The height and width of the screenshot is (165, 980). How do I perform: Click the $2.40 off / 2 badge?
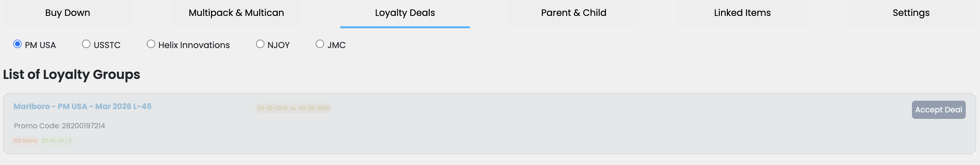57,141
